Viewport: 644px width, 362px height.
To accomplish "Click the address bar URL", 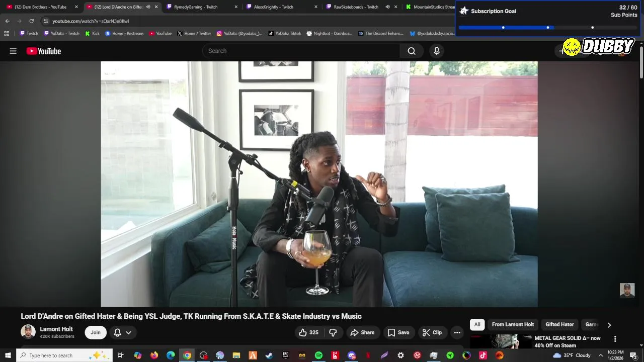I will 91,21.
